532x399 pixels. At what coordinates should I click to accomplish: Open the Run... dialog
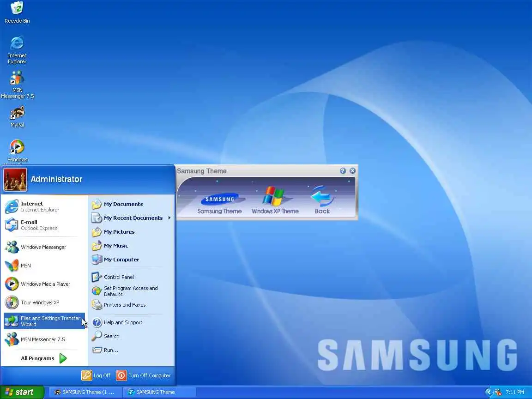point(131,350)
